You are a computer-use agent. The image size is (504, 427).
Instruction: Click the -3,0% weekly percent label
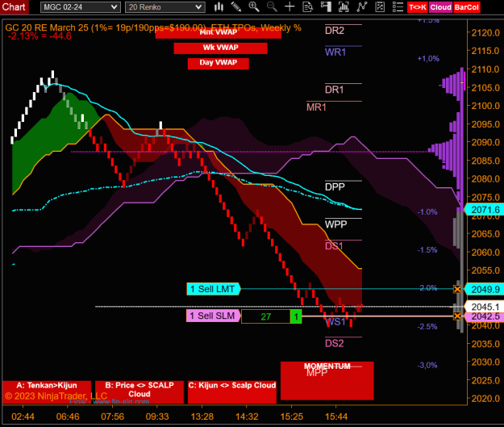[x=427, y=365]
